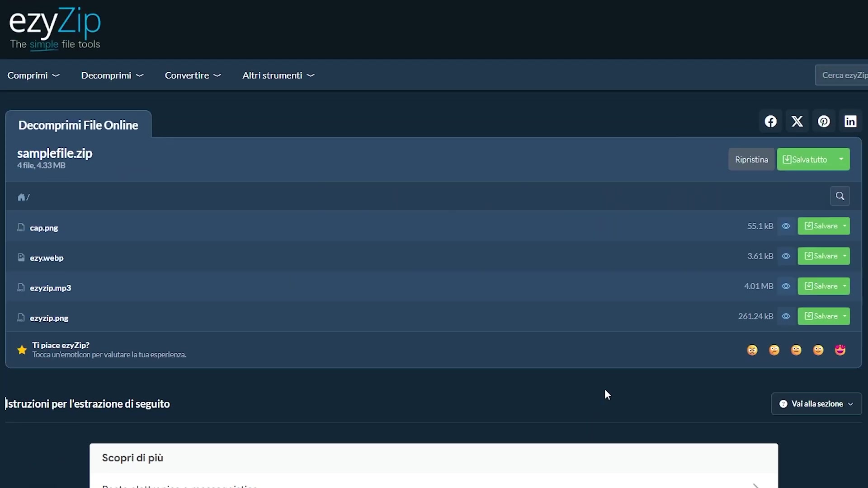Click the Scopri di più heading
The image size is (868, 488).
(x=132, y=458)
